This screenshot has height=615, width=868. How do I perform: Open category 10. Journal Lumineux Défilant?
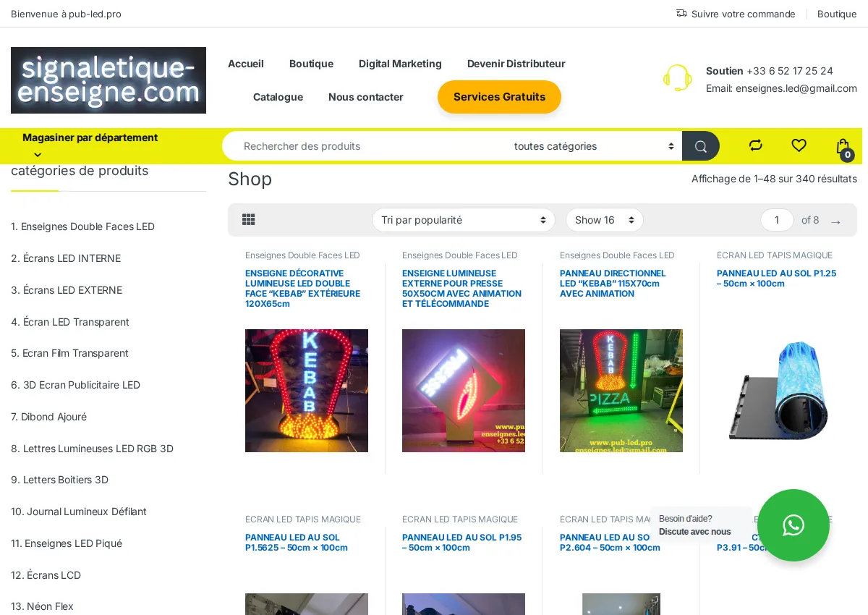click(x=79, y=512)
